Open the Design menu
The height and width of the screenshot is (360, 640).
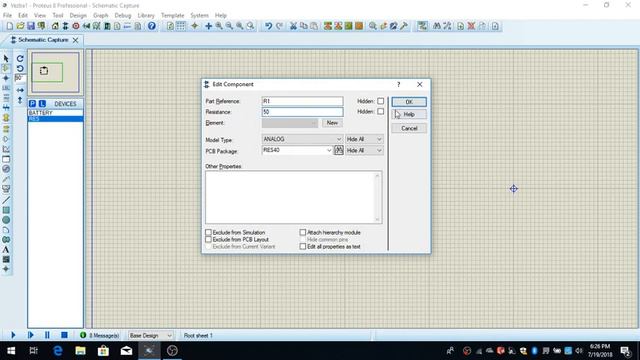[x=78, y=16]
